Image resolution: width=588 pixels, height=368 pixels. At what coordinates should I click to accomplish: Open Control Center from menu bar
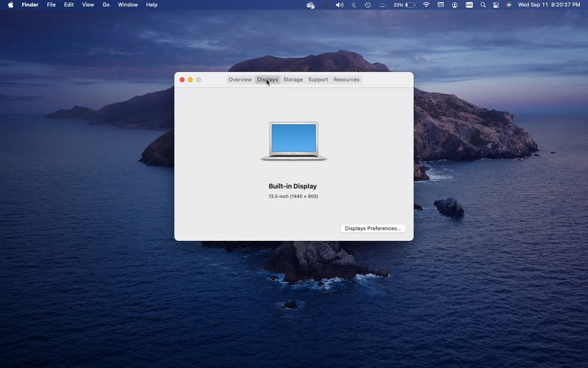tap(497, 5)
